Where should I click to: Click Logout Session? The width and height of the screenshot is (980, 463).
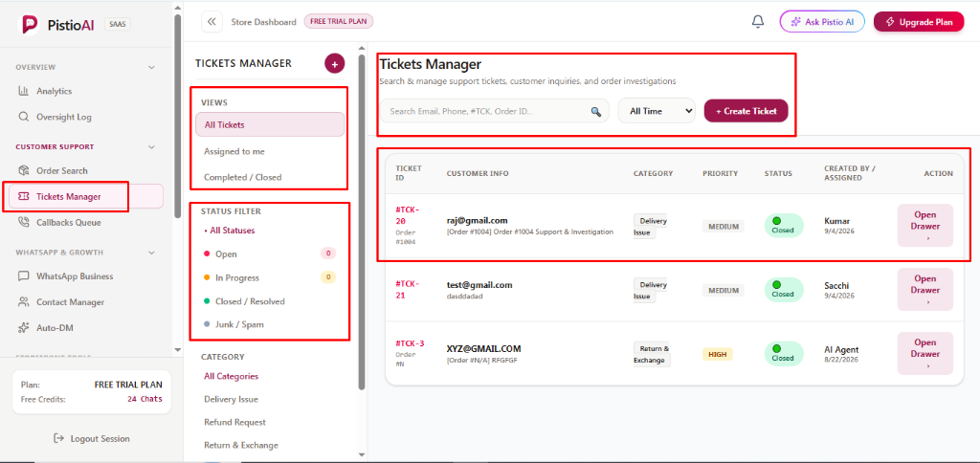(x=92, y=439)
